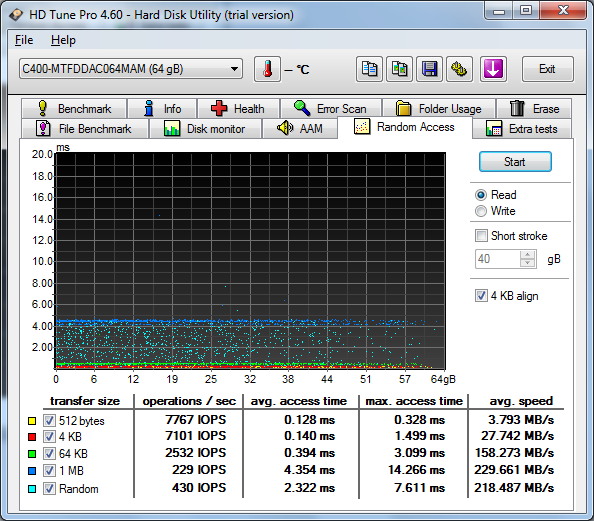594x521 pixels.
Task: Copy info to clipboard icon
Action: (x=369, y=69)
